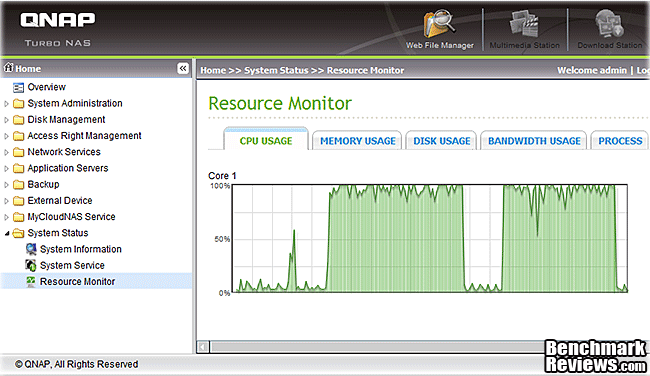
Task: Click the Home house icon
Action: (x=8, y=67)
